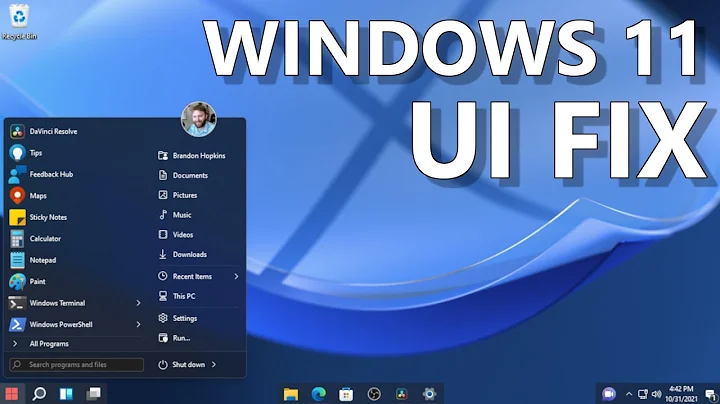Open the notification center icon
This screenshot has height=404, width=720.
(711, 394)
